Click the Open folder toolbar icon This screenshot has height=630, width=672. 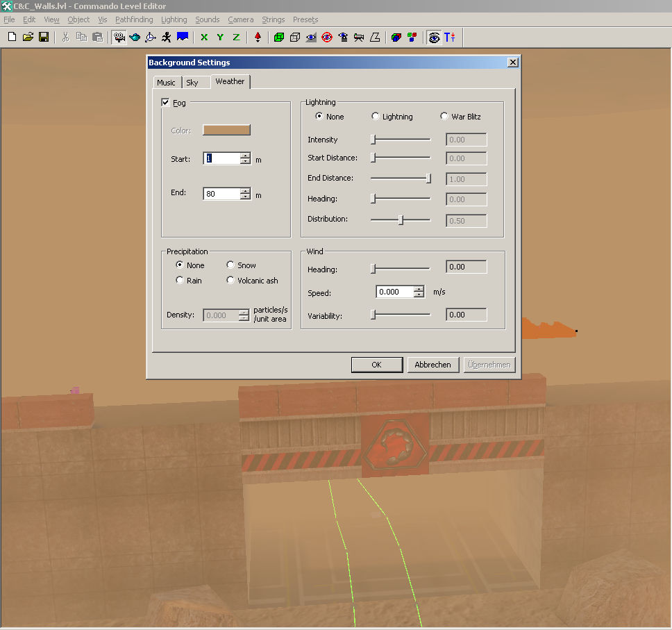click(x=28, y=37)
